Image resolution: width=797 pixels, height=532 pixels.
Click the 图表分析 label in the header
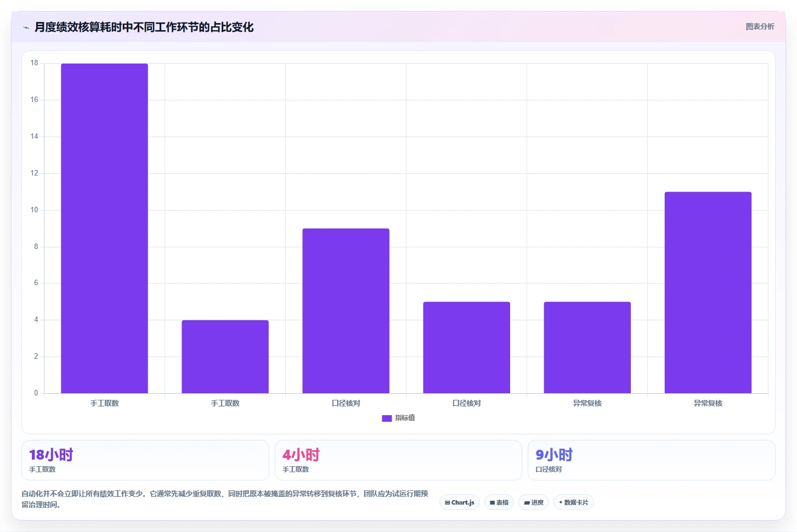coord(760,26)
